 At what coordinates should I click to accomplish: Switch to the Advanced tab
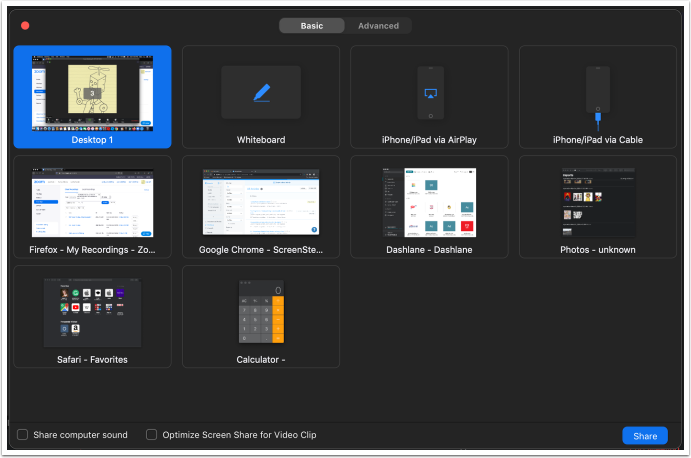click(378, 26)
